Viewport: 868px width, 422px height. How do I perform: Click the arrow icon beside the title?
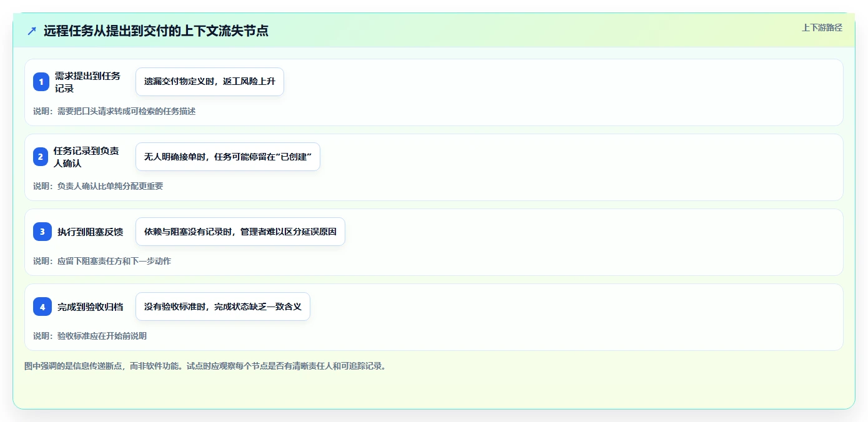tap(32, 31)
